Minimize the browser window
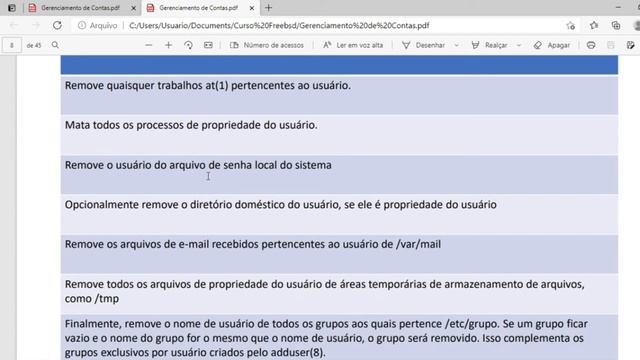This screenshot has height=360, width=640. 618,7
